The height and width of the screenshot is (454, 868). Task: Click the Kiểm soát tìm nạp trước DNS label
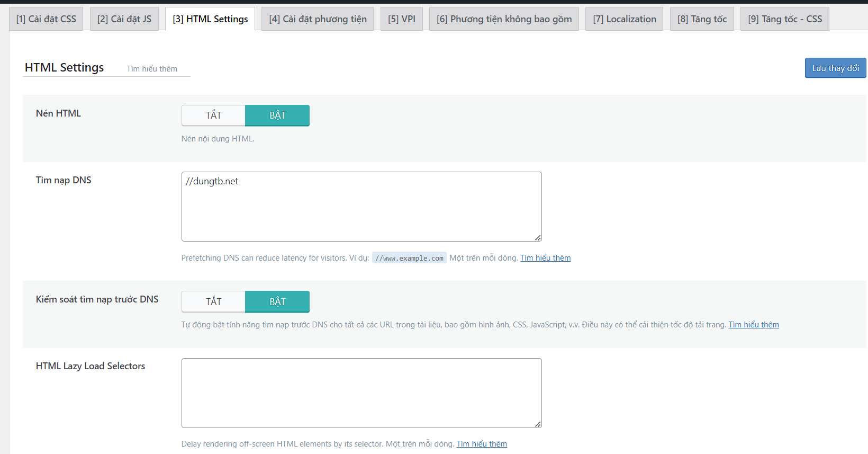[x=97, y=299]
